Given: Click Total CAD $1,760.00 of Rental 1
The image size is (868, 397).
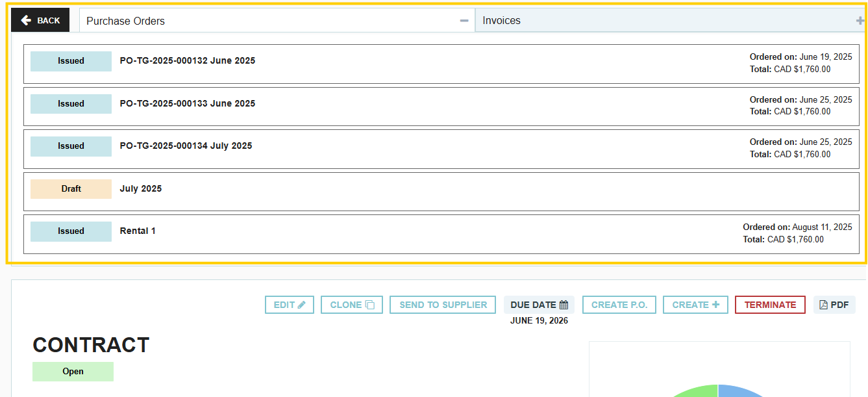Looking at the screenshot, I should [784, 240].
